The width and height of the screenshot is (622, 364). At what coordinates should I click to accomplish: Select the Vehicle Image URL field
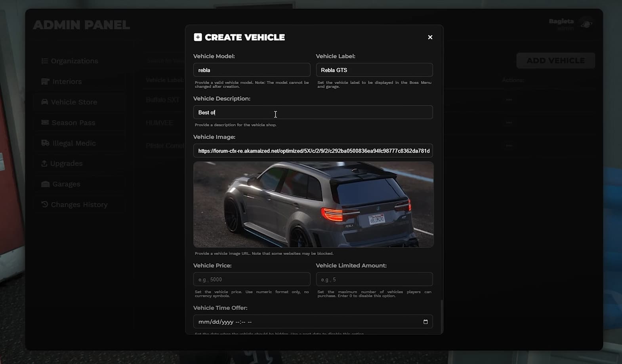click(x=313, y=151)
